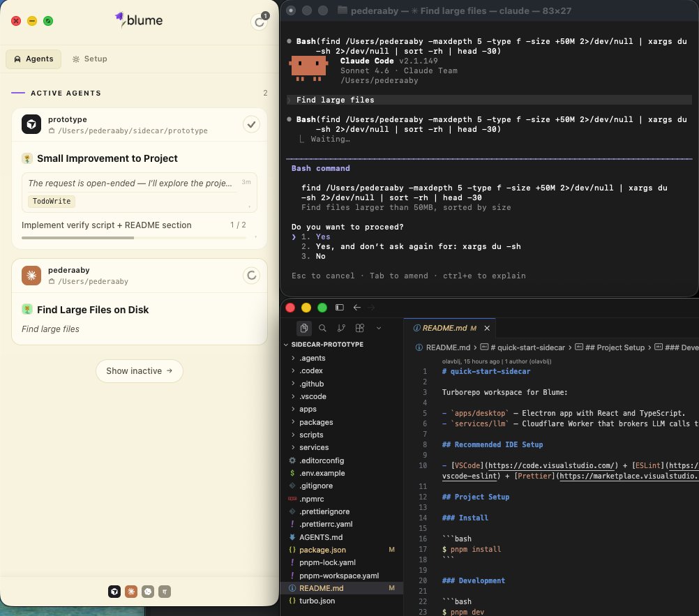
Task: Collapse the SIDECAR-PROTOTYPE explorer section
Action: pos(326,345)
